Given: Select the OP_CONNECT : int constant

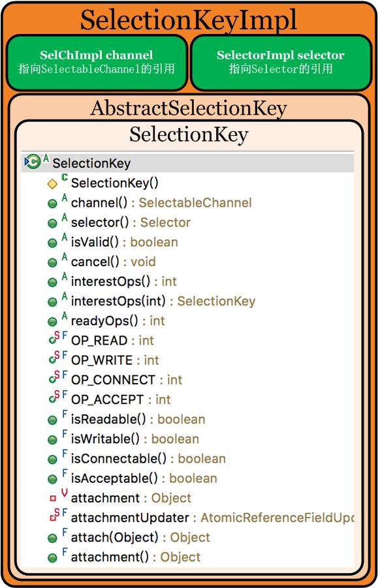Looking at the screenshot, I should pos(127,380).
